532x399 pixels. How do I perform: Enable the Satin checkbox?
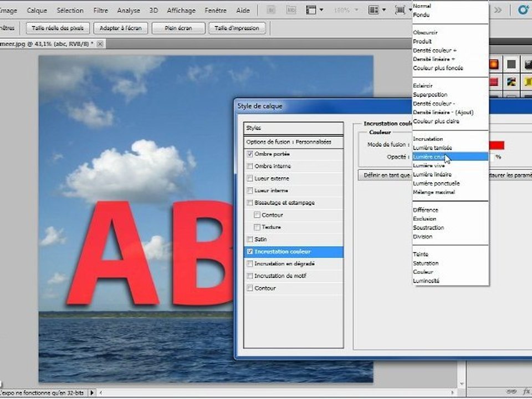coord(250,239)
